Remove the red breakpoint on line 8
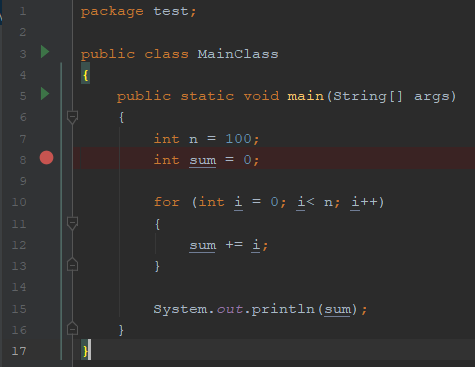Screen dimensions: 475x367 (46, 158)
